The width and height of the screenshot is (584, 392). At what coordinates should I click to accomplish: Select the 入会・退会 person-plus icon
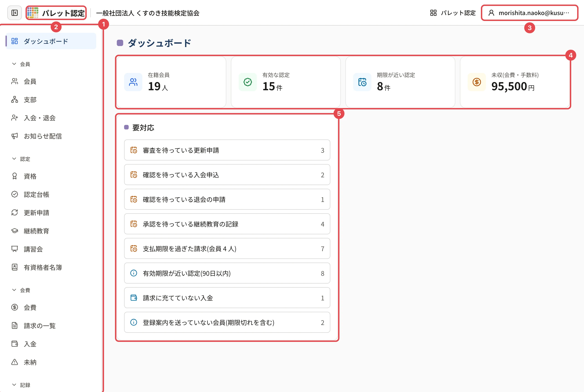click(15, 118)
